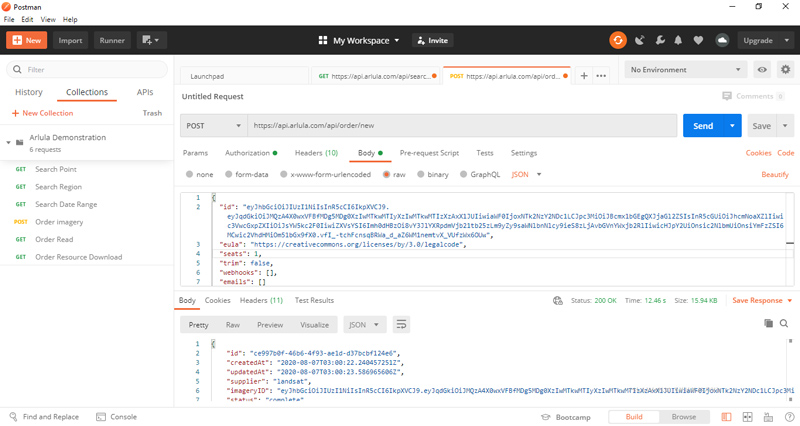Open the Console panel
The width and height of the screenshot is (800, 426).
pyautogui.click(x=116, y=417)
